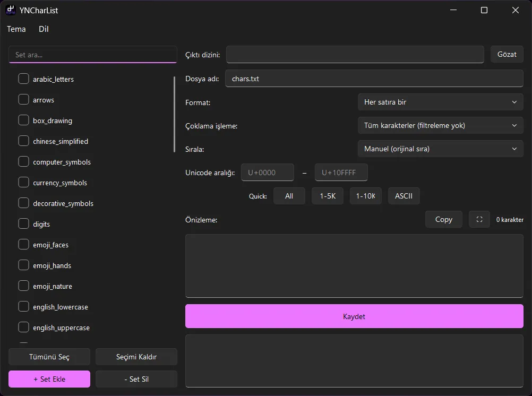Screen dimensions: 532x396
Task: Tick the arrows checkbox
Action: tap(23, 99)
